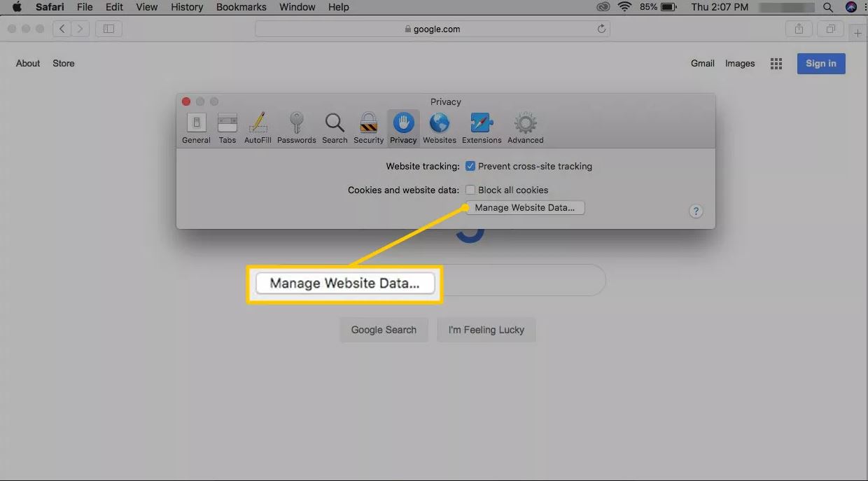
Task: Open the AutoFill preferences pane
Action: (x=258, y=127)
